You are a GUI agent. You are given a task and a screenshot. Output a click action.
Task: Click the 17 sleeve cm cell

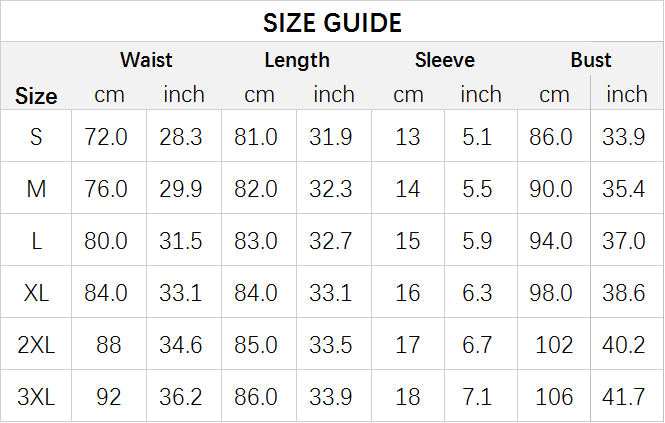point(408,345)
